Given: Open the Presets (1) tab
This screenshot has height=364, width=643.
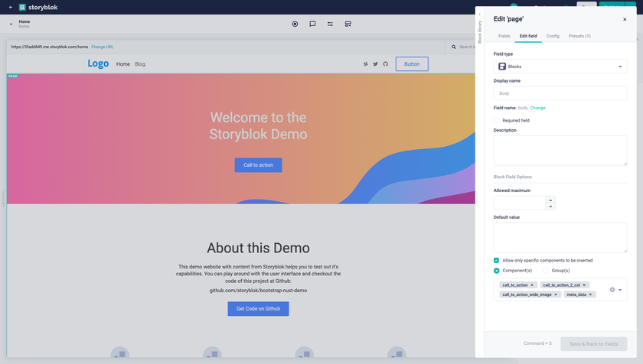Looking at the screenshot, I should [x=579, y=36].
